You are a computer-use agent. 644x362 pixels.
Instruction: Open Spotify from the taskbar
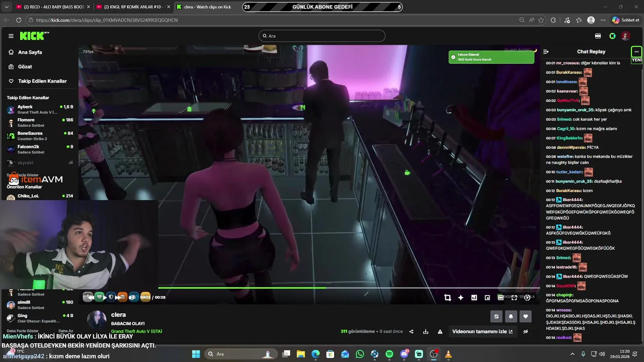pyautogui.click(x=389, y=354)
